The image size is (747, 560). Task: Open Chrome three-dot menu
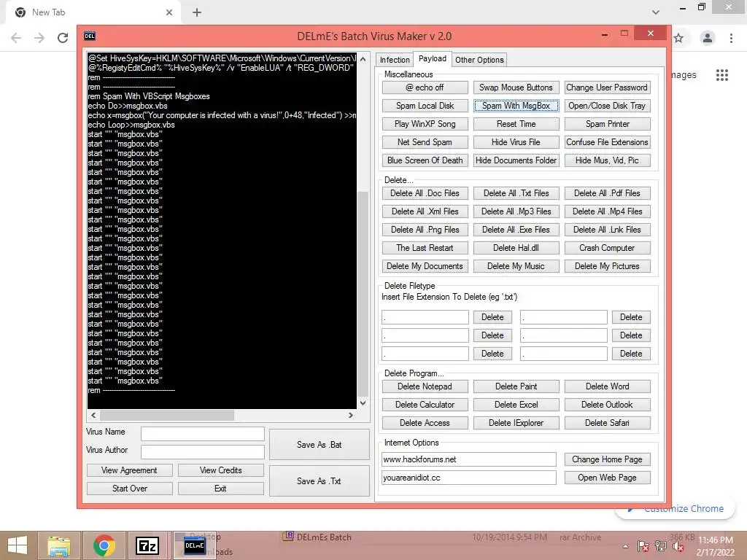click(731, 38)
